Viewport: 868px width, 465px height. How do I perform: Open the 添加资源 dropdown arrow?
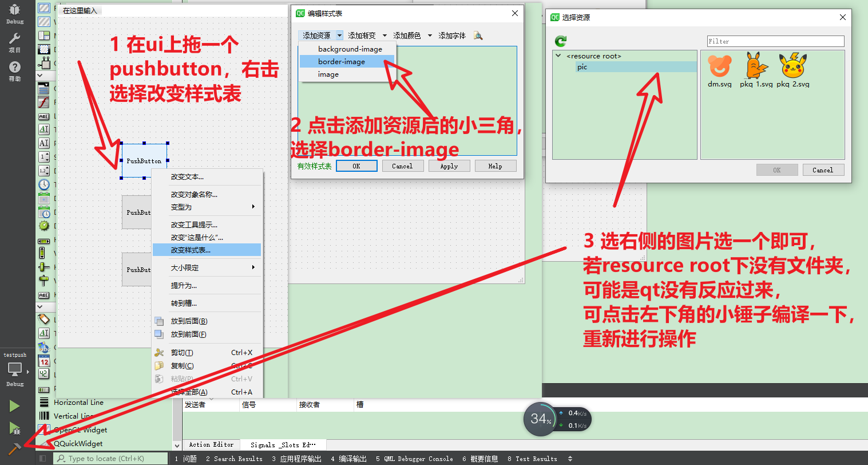[x=339, y=35]
